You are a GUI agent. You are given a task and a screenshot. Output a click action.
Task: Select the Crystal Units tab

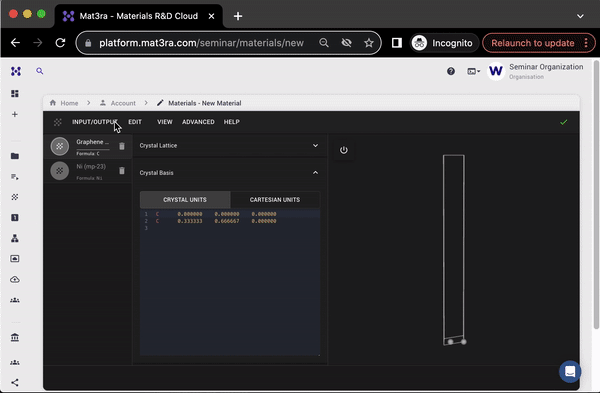[x=185, y=200]
